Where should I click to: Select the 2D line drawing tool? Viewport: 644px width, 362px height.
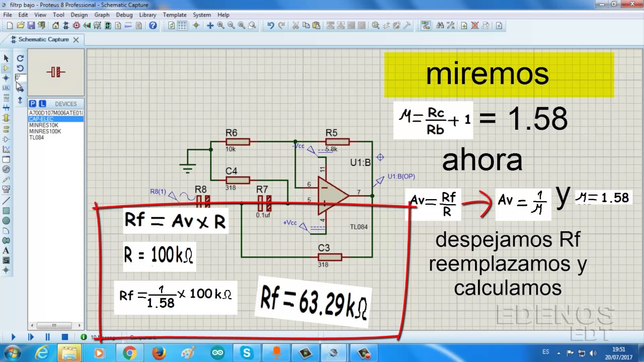point(6,201)
